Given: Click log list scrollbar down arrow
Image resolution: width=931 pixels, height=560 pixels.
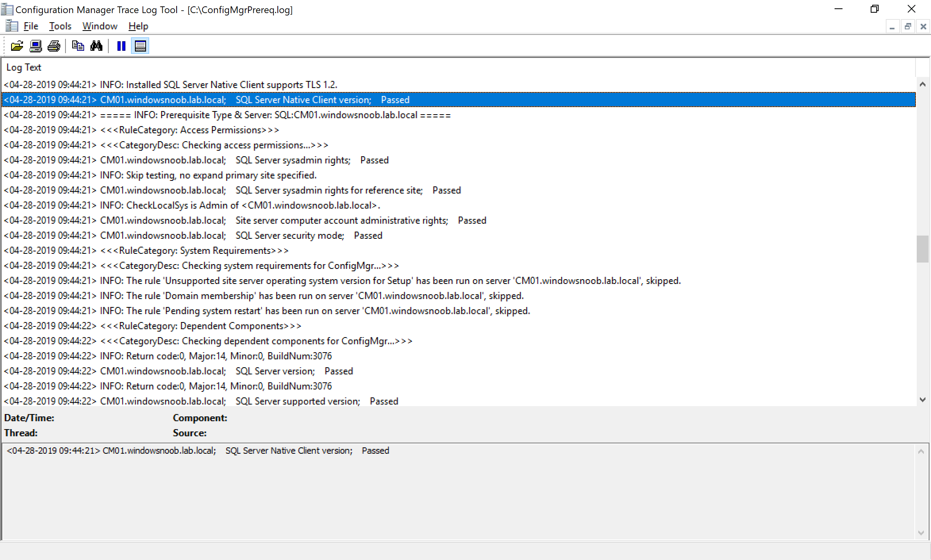Looking at the screenshot, I should pos(923,399).
